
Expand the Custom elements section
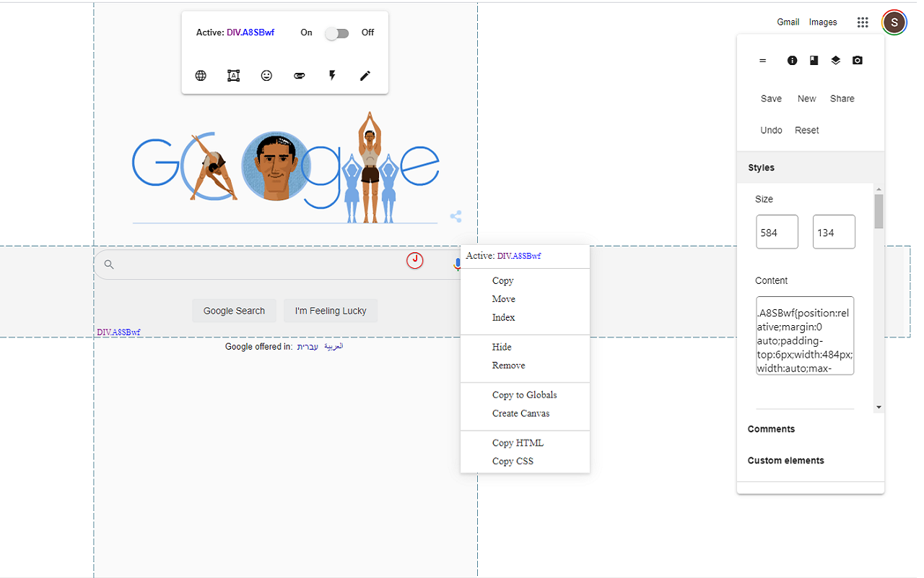click(785, 460)
